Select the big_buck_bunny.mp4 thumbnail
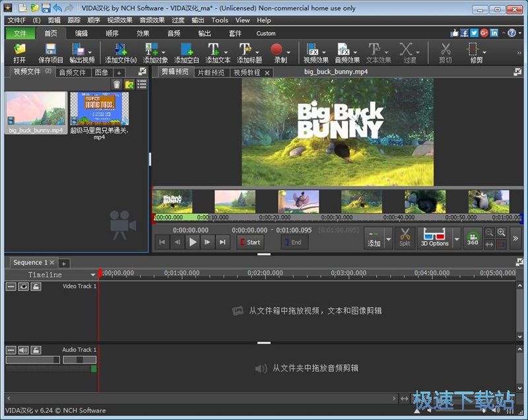The height and width of the screenshot is (420, 528). tap(36, 108)
